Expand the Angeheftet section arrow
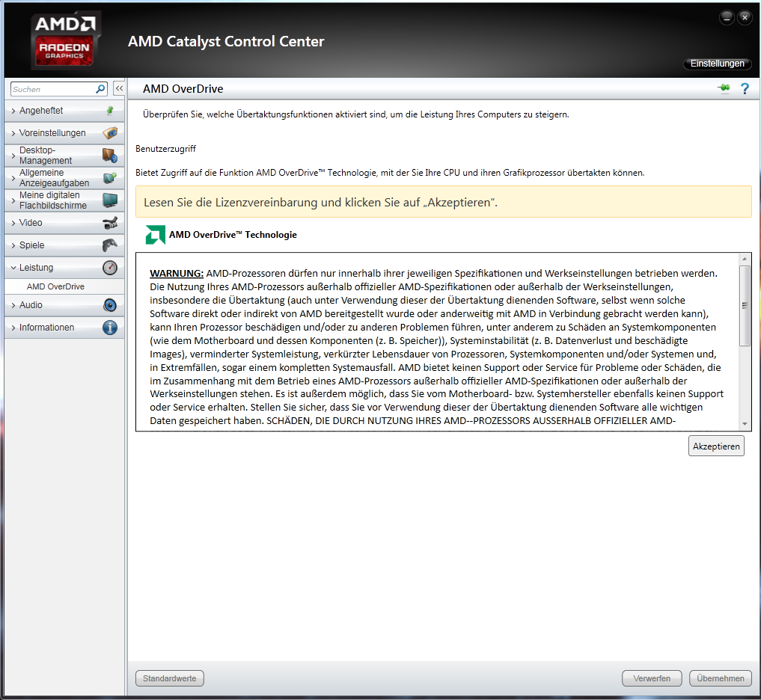This screenshot has width=761, height=700. click(x=13, y=111)
